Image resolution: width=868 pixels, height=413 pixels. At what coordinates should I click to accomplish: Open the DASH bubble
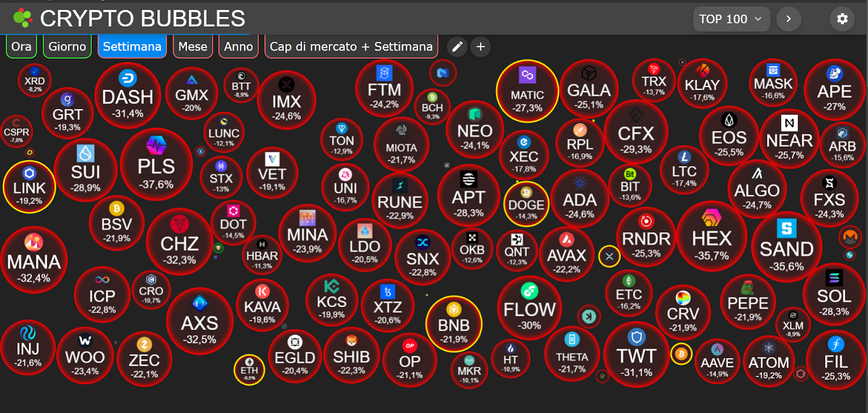[x=128, y=96]
